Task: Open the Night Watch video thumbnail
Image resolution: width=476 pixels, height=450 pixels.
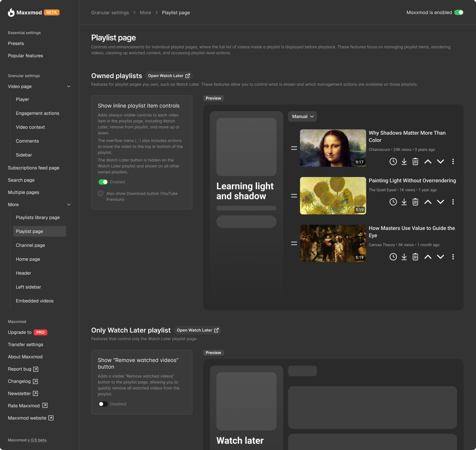Action: 333,243
